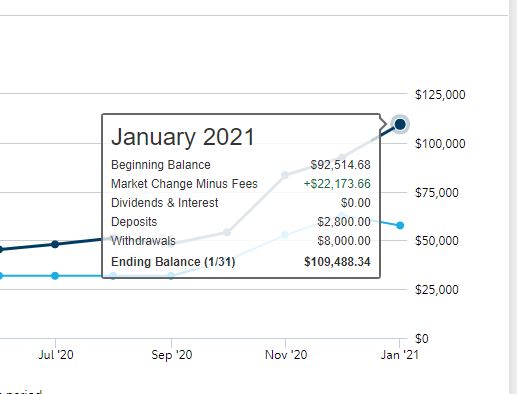Click the dark blue Jul '20 data point
Image resolution: width=517 pixels, height=394 pixels.
pos(55,244)
